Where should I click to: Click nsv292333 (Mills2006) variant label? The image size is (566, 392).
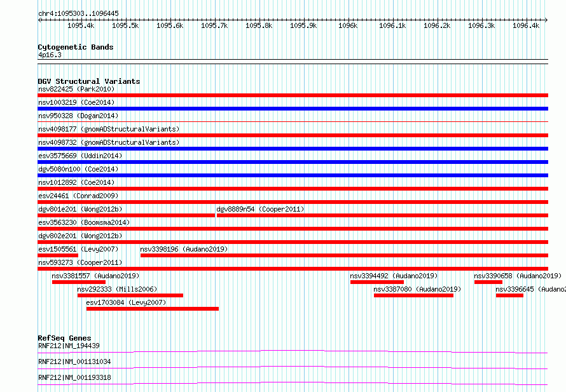tap(117, 289)
